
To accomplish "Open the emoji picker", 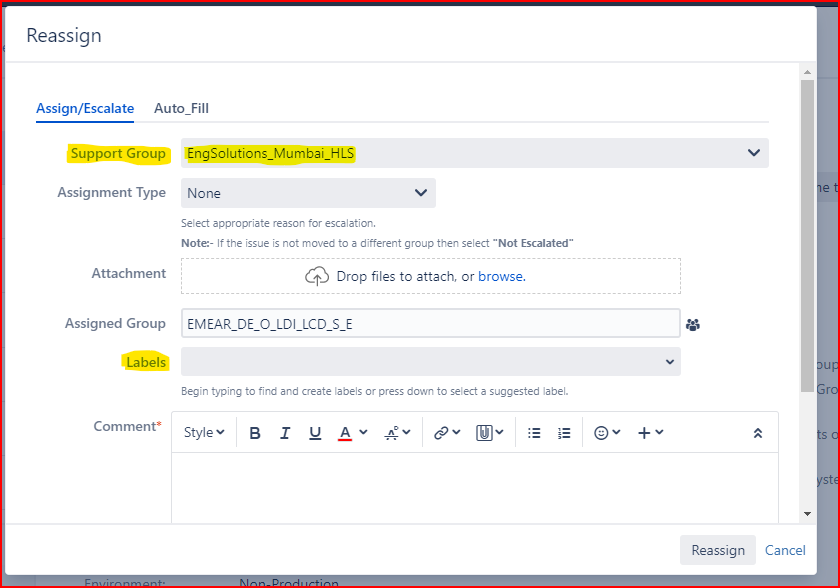I will (601, 433).
